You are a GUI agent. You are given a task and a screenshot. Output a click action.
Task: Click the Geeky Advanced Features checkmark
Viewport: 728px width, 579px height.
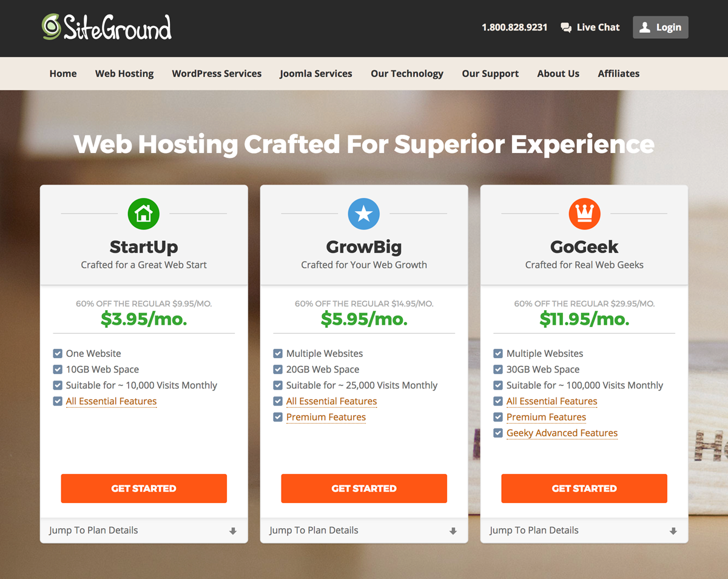tap(498, 433)
